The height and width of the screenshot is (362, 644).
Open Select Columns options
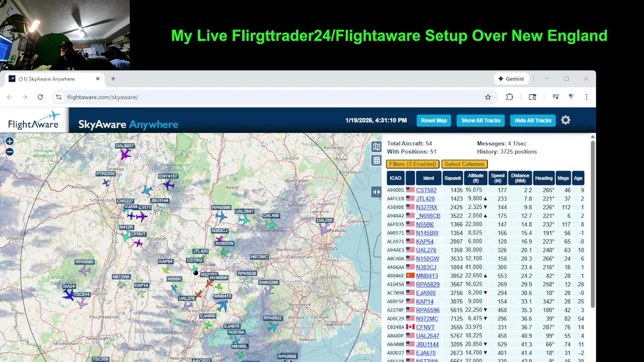464,164
